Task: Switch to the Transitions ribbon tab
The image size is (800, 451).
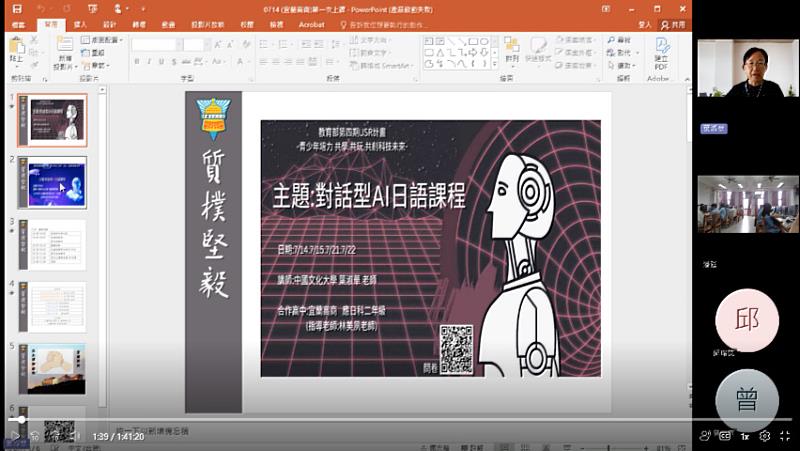Action: pyautogui.click(x=139, y=24)
